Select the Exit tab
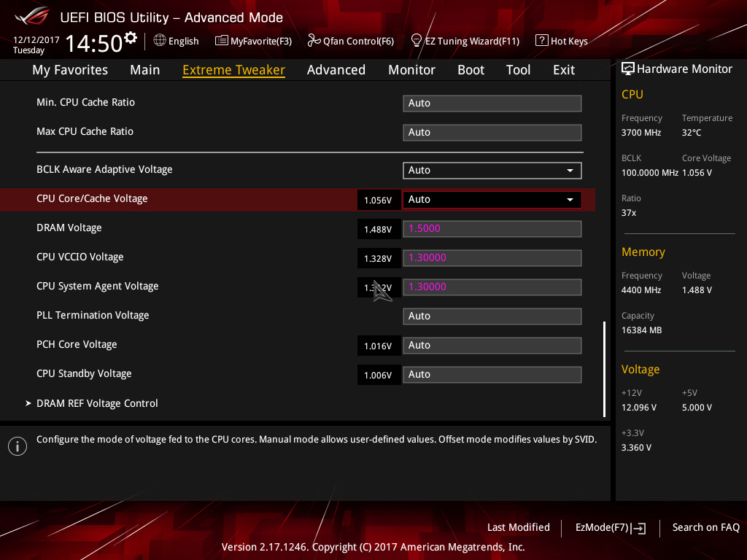Image resolution: width=747 pixels, height=560 pixels. click(564, 70)
